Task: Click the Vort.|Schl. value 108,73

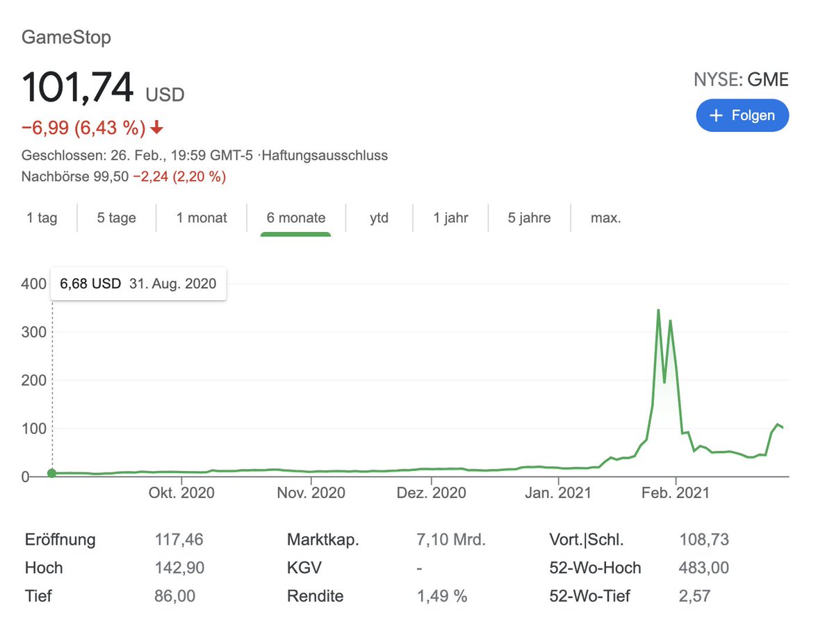Action: click(x=704, y=540)
